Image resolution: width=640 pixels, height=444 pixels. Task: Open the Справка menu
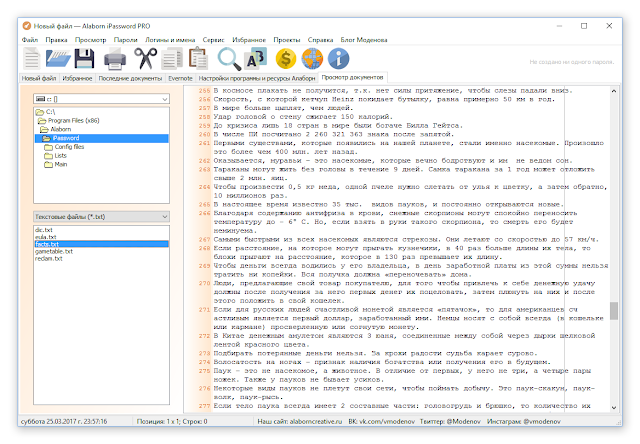pyautogui.click(x=320, y=40)
